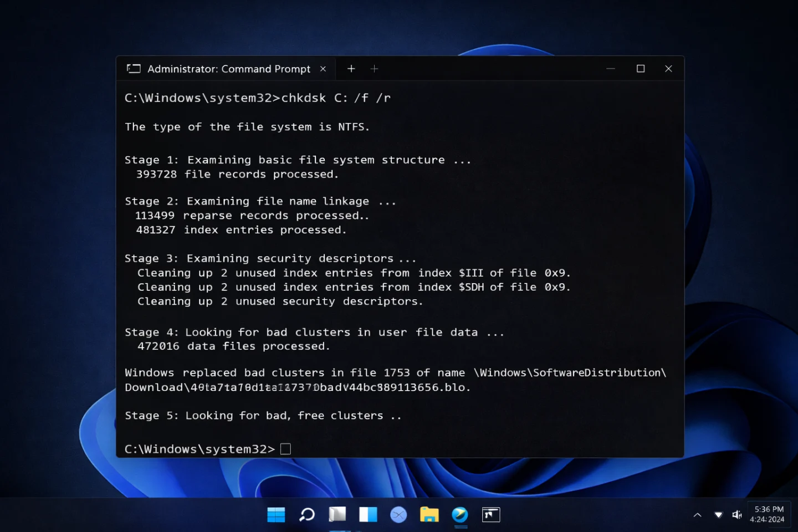This screenshot has width=798, height=532.
Task: Click the 'Windows replaced bad clusters in file 1753' line
Action: (x=395, y=373)
